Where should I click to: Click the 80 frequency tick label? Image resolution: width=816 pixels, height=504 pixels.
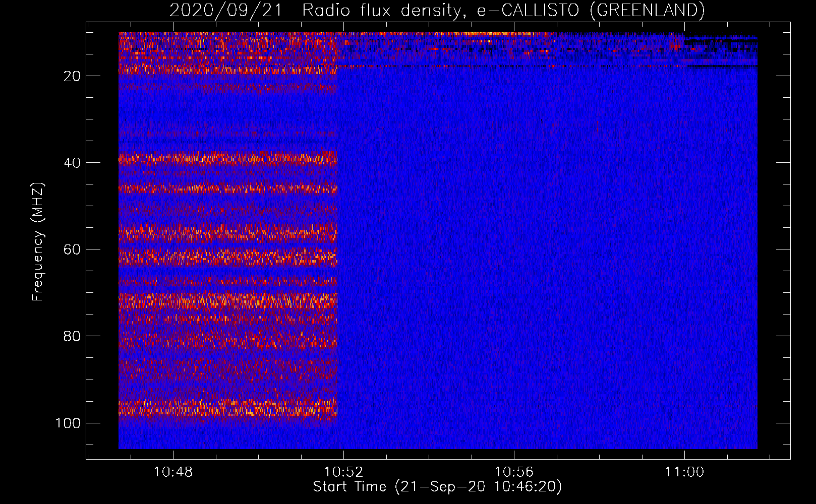72,336
